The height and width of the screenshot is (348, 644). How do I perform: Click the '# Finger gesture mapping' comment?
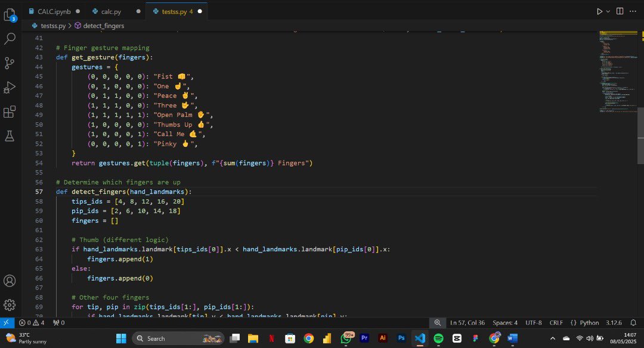tap(103, 48)
